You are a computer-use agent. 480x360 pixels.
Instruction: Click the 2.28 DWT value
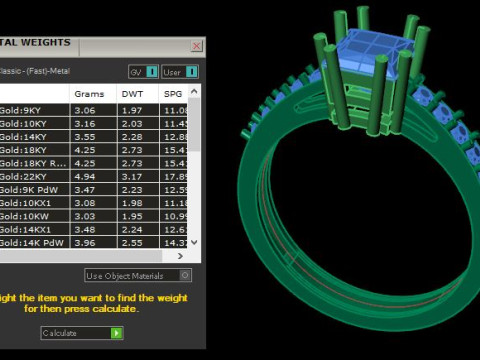pyautogui.click(x=132, y=137)
